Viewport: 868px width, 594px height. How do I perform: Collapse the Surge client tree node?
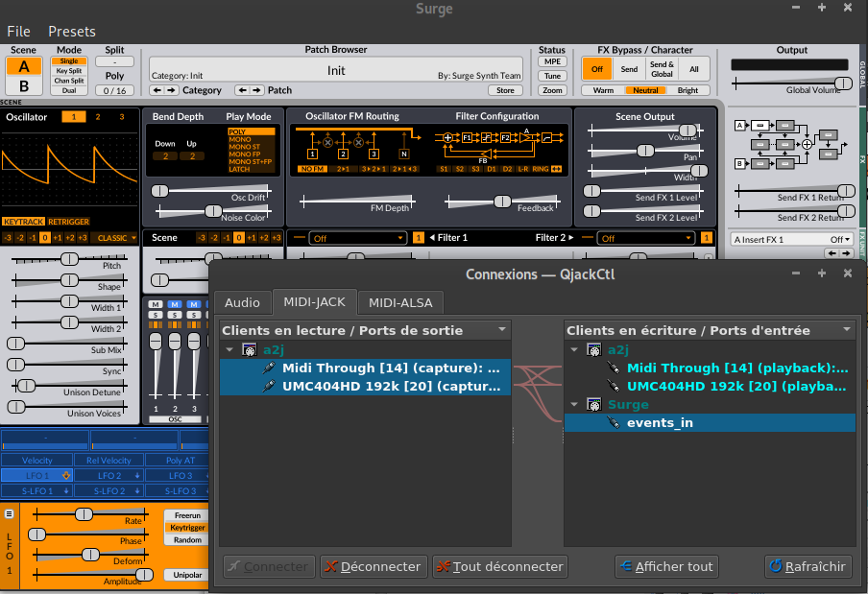(572, 405)
